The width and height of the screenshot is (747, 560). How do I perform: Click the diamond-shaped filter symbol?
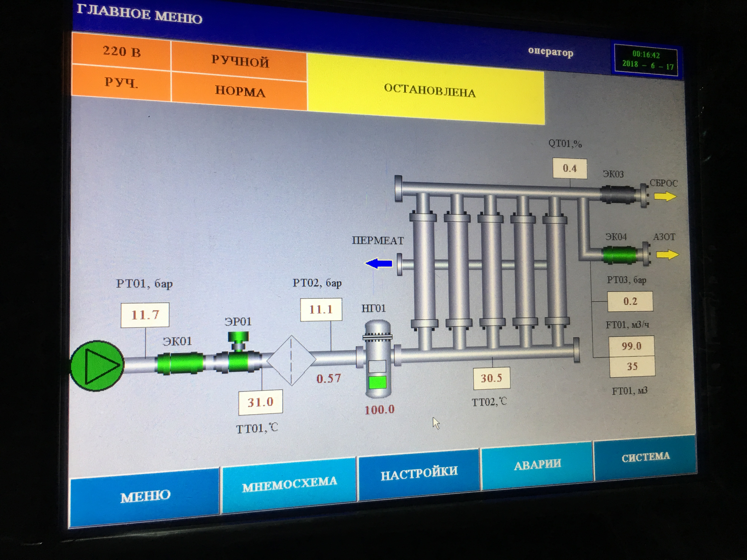(x=291, y=360)
